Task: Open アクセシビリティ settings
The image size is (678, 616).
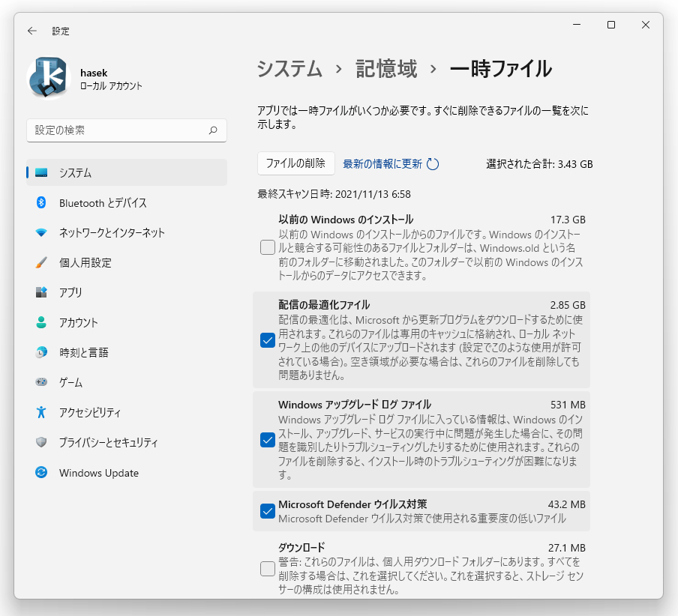Action: coord(127,412)
